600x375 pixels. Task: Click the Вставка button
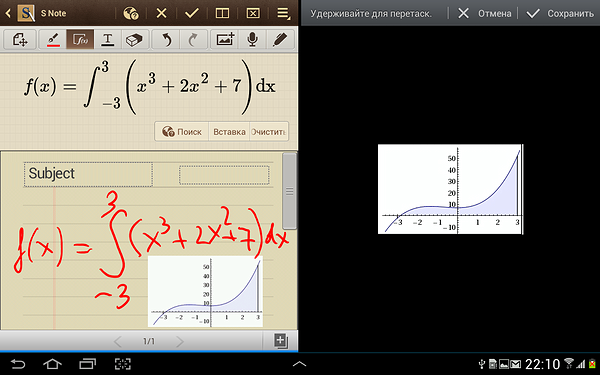[x=229, y=132]
